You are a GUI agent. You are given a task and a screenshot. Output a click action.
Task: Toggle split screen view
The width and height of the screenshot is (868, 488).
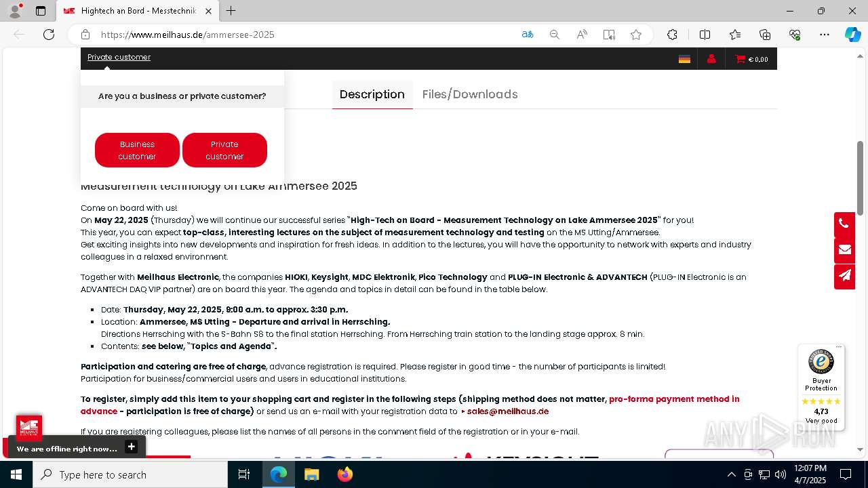tap(705, 35)
